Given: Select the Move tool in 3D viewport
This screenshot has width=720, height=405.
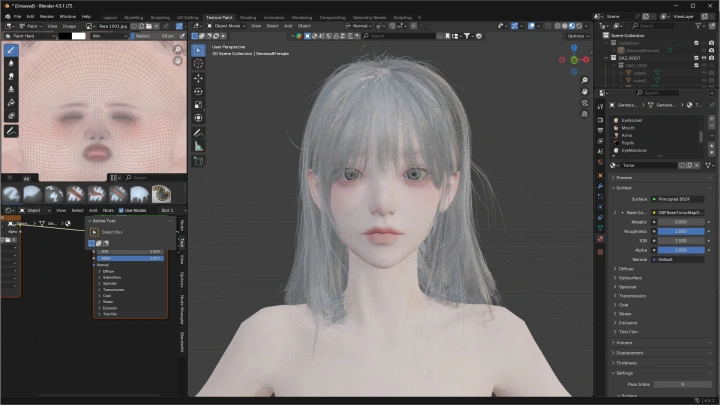Looking at the screenshot, I should click(198, 78).
